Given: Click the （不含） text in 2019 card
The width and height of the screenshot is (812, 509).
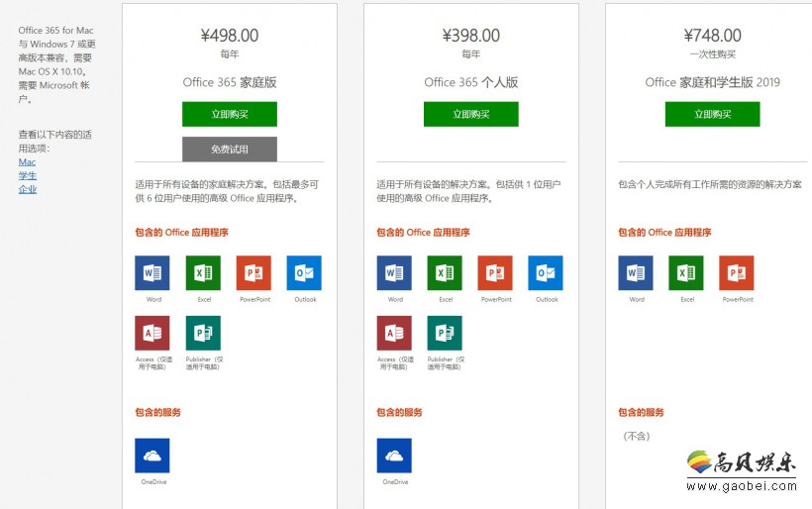Looking at the screenshot, I should 637,436.
